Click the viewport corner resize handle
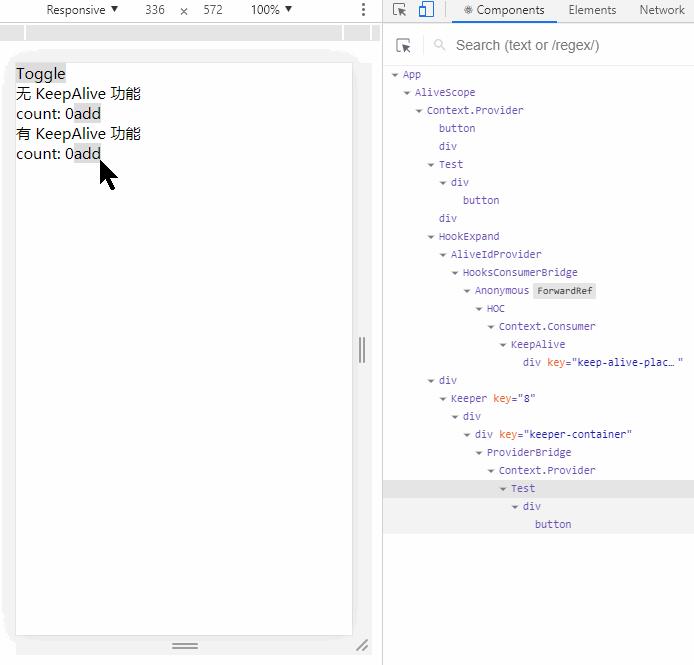The height and width of the screenshot is (665, 694). (x=362, y=645)
